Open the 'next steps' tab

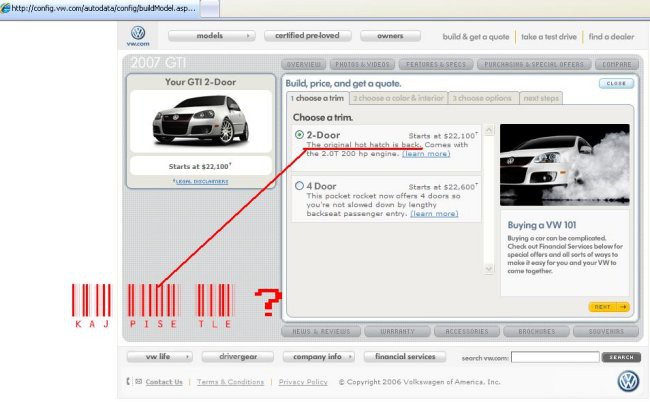point(541,98)
